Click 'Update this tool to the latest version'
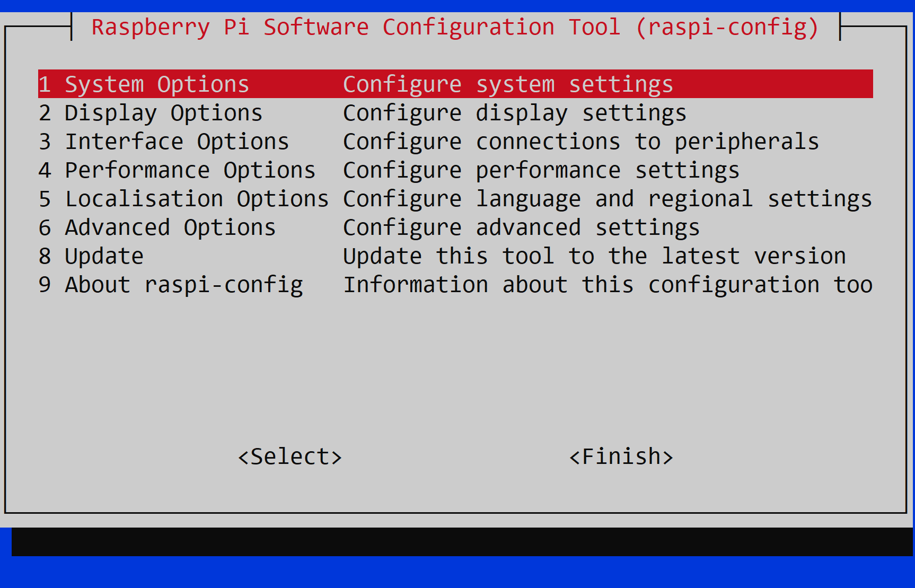Screen dimensions: 915x588 594,257
